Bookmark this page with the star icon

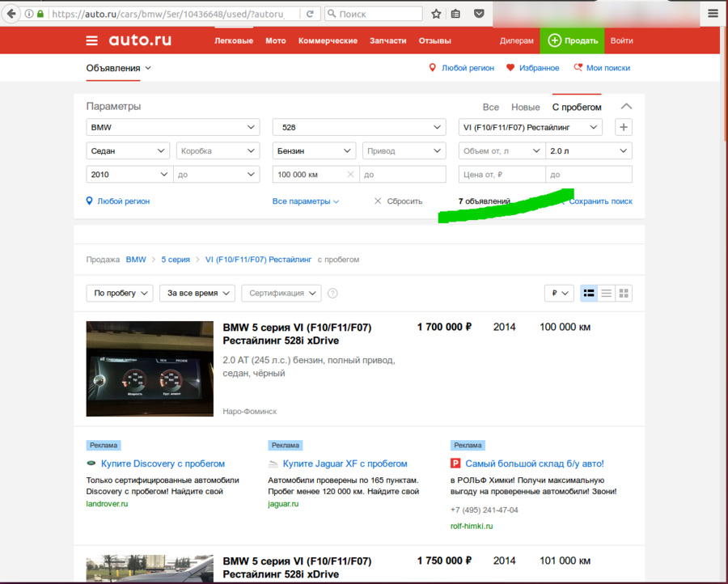pos(436,14)
